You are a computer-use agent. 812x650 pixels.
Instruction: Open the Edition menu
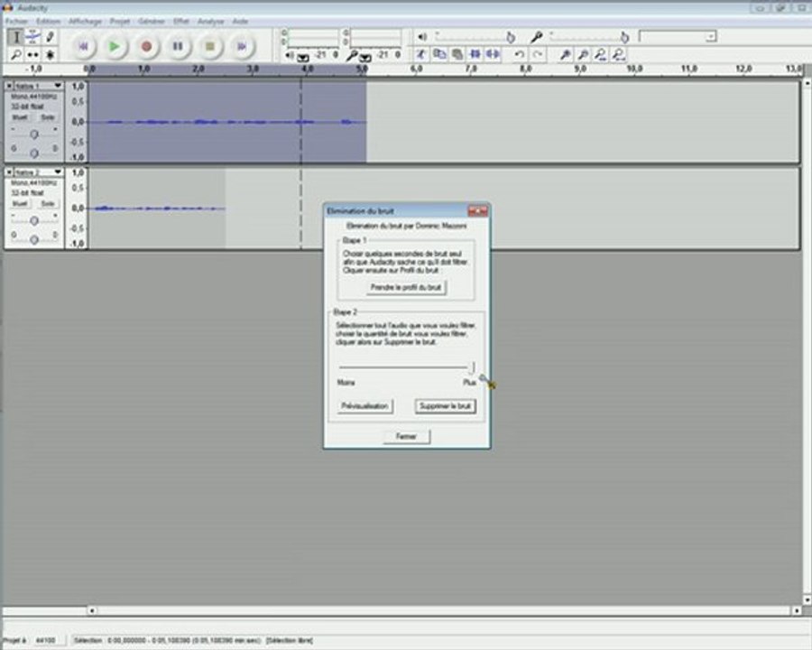point(48,22)
